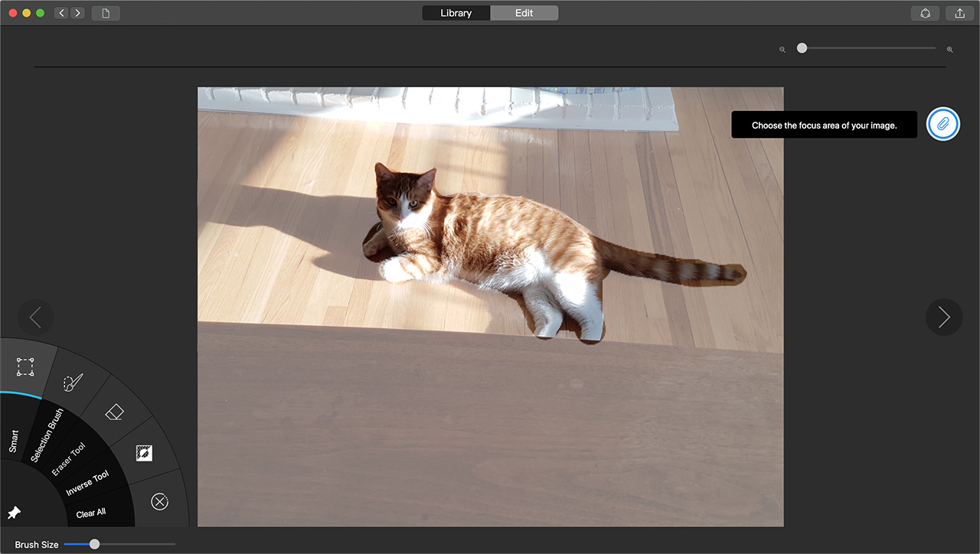
Task: Click the 'Choose the focus area' tooltip
Action: coord(824,125)
